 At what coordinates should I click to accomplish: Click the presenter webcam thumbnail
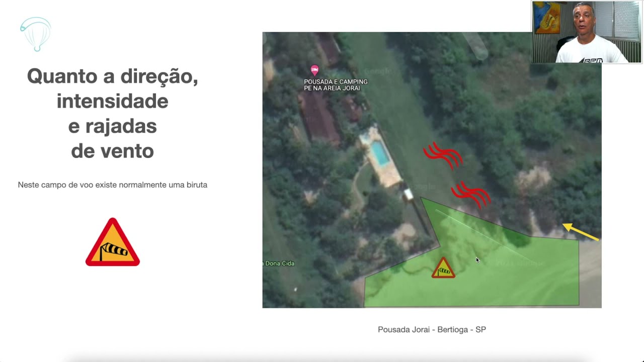[x=587, y=32]
